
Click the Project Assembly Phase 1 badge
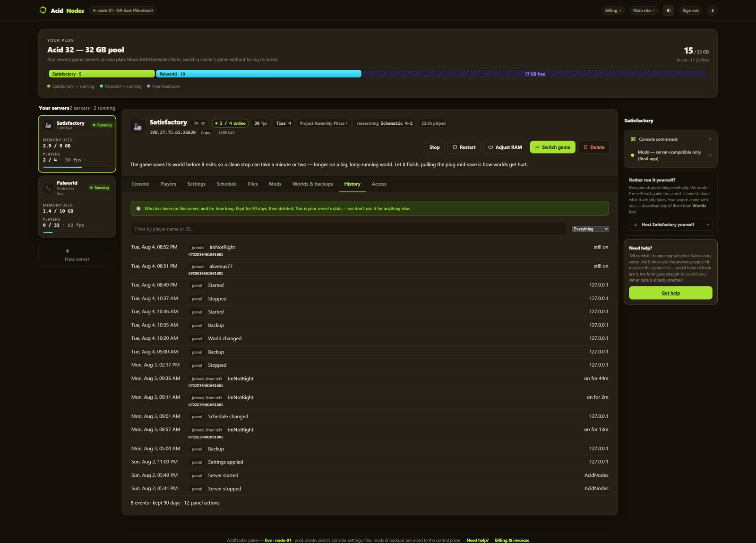(324, 123)
